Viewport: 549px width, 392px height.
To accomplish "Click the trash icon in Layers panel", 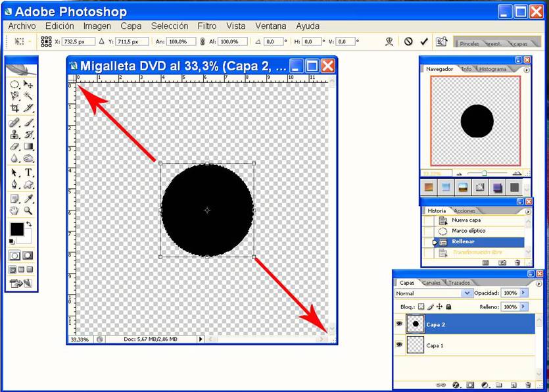I will click(527, 384).
